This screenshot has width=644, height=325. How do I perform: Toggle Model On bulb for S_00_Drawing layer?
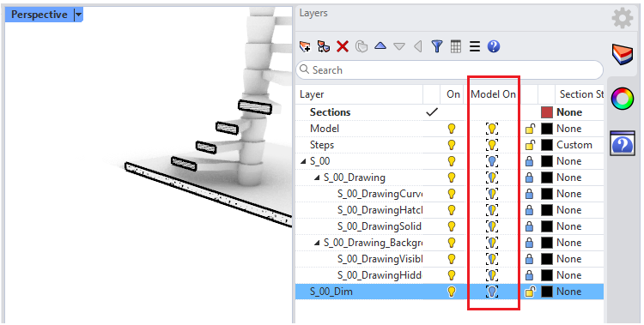point(492,178)
